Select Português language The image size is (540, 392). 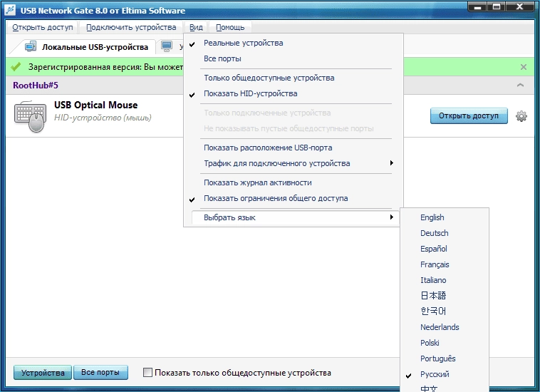[x=445, y=359]
